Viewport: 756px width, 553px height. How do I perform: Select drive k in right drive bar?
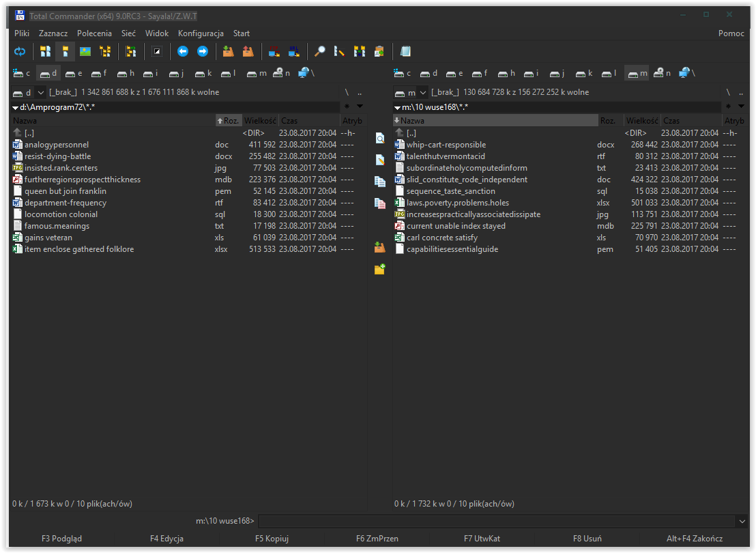point(584,73)
